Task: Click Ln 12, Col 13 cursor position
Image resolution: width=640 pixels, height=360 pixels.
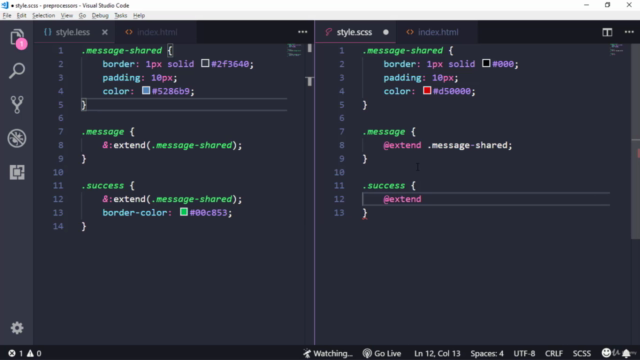Action: coord(437,353)
